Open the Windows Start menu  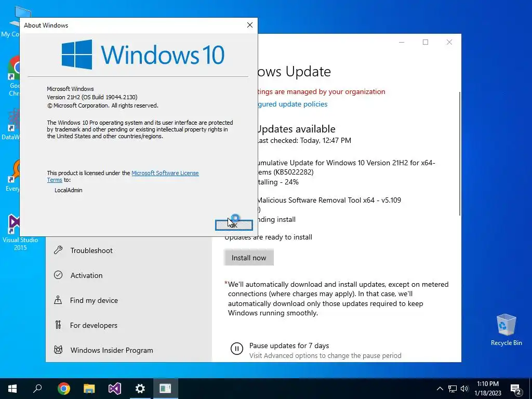tap(12, 389)
